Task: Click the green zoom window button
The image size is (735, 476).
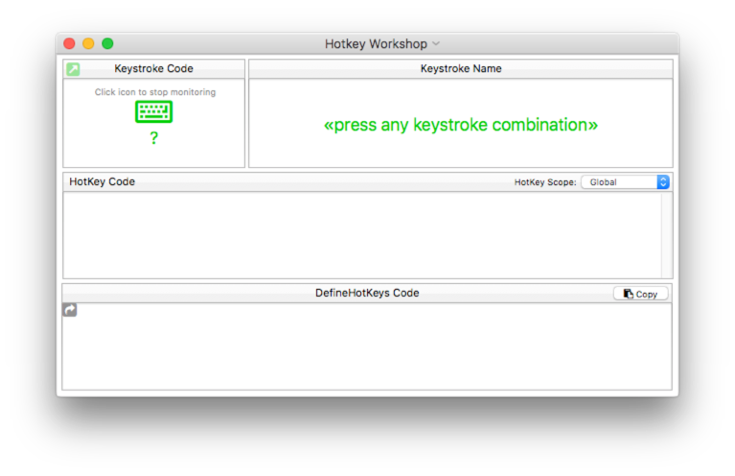Action: pyautogui.click(x=107, y=44)
